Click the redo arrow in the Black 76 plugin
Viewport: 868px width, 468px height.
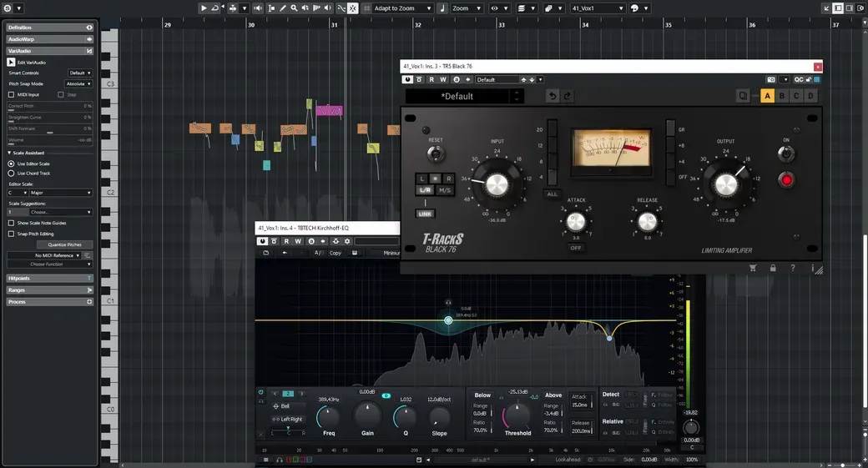coord(567,96)
